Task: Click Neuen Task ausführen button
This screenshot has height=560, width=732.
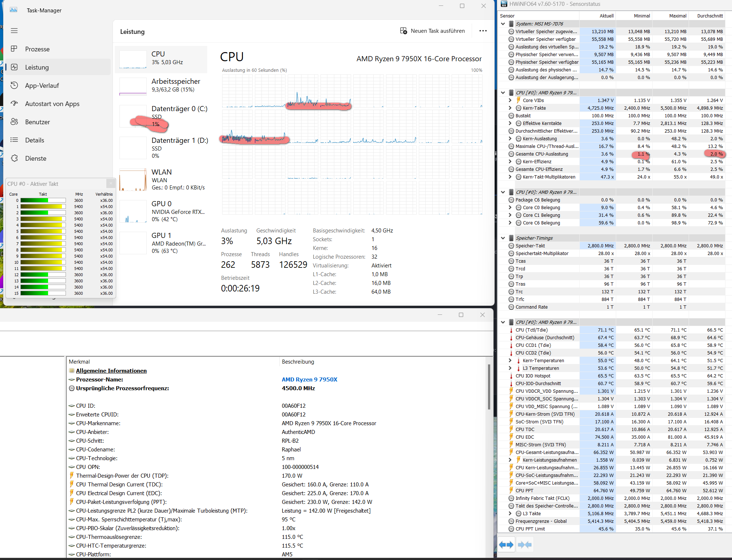Action: pyautogui.click(x=433, y=31)
